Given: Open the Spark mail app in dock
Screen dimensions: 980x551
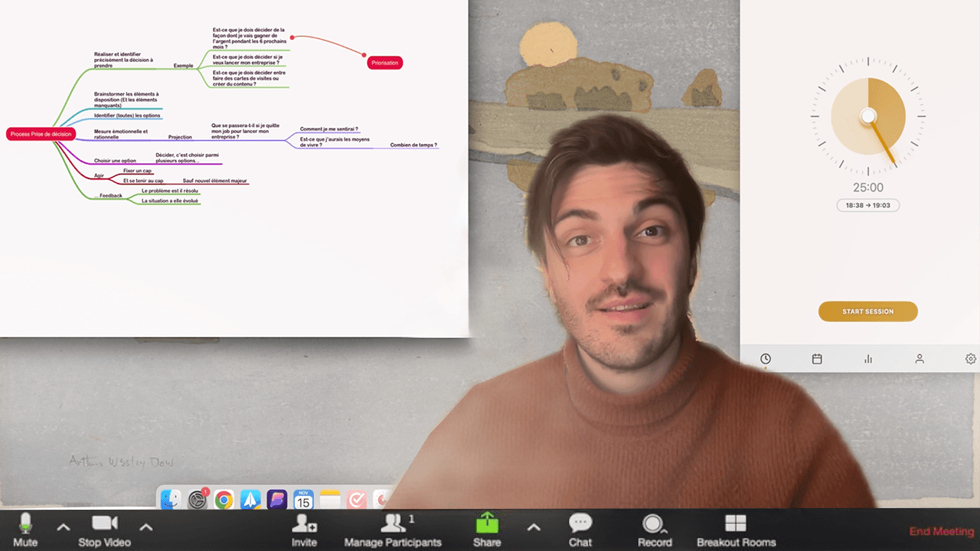Looking at the screenshot, I should click(250, 500).
